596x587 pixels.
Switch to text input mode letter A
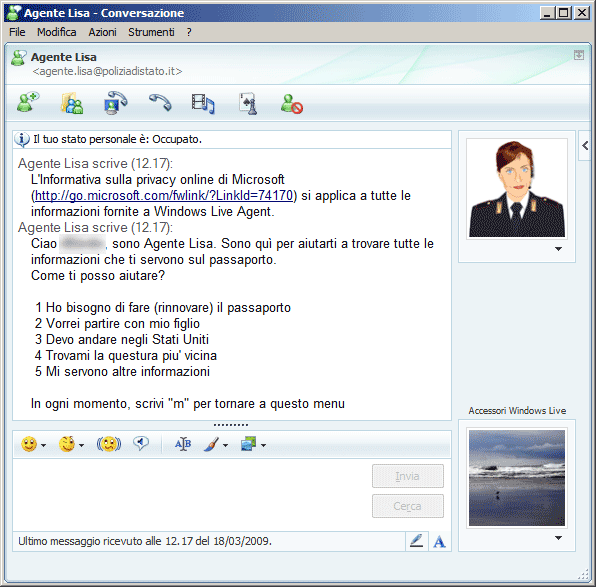(x=440, y=541)
